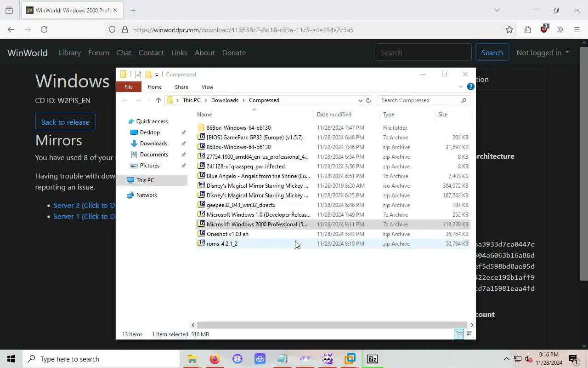Click the Back to release button
The image size is (588, 368).
point(65,122)
